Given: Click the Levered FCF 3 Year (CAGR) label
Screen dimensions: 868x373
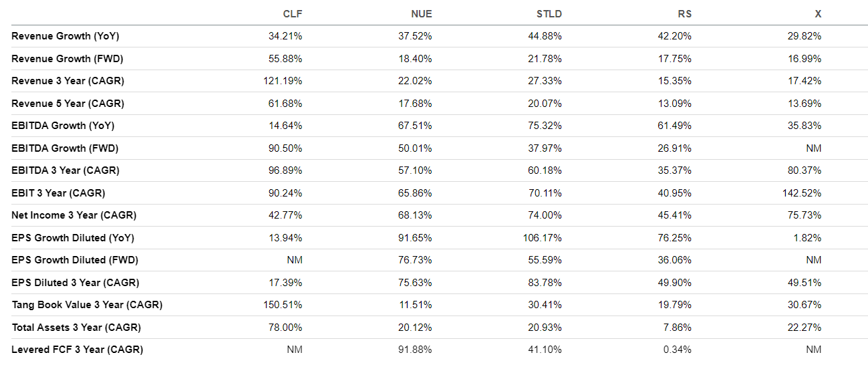Looking at the screenshot, I should pos(77,350).
